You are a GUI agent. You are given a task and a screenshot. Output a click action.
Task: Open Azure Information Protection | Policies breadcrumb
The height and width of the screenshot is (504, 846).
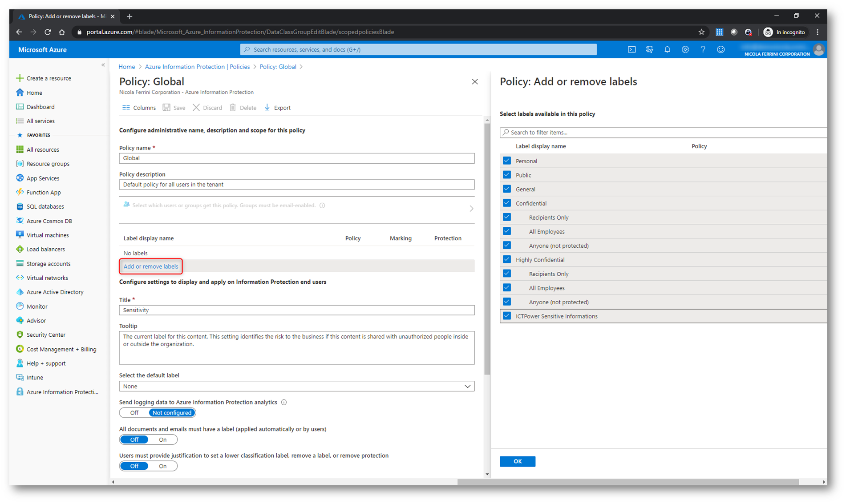click(x=197, y=67)
